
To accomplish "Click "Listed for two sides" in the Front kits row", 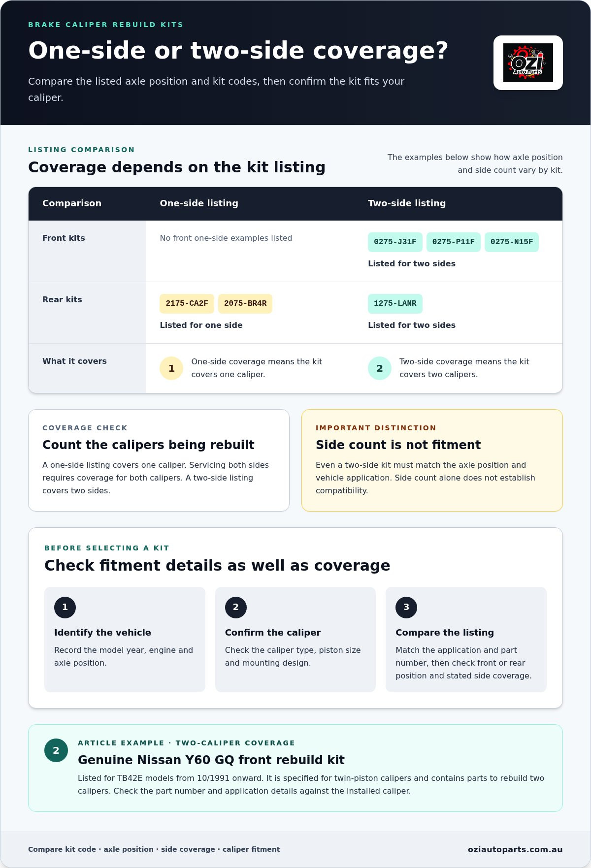I will click(412, 264).
